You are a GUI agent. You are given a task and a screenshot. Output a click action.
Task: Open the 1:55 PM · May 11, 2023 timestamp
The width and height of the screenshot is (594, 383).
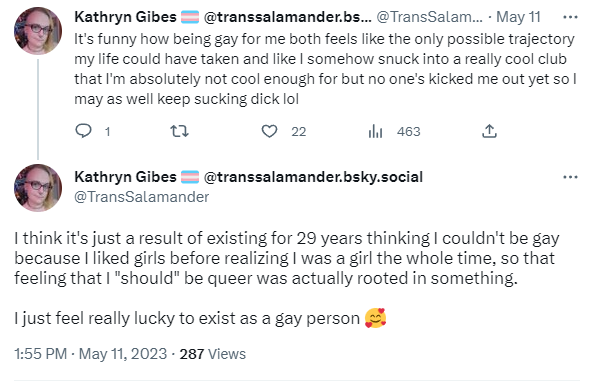click(x=91, y=354)
